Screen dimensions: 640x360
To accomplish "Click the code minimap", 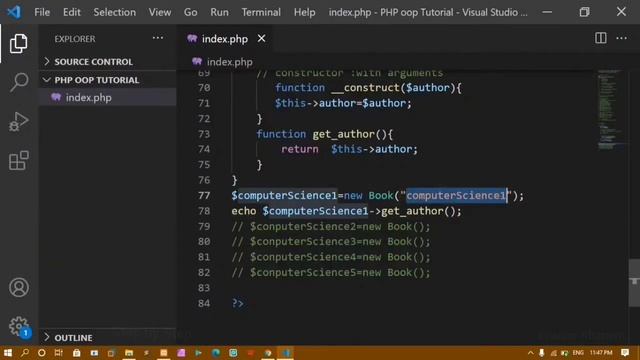I will coord(611,110).
